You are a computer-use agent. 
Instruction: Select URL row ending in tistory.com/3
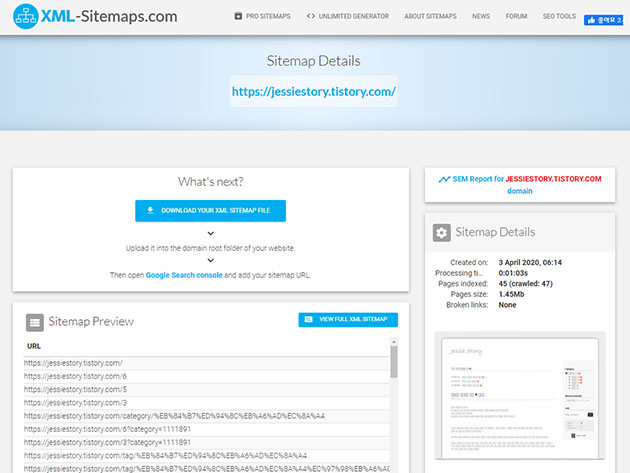tap(207, 403)
